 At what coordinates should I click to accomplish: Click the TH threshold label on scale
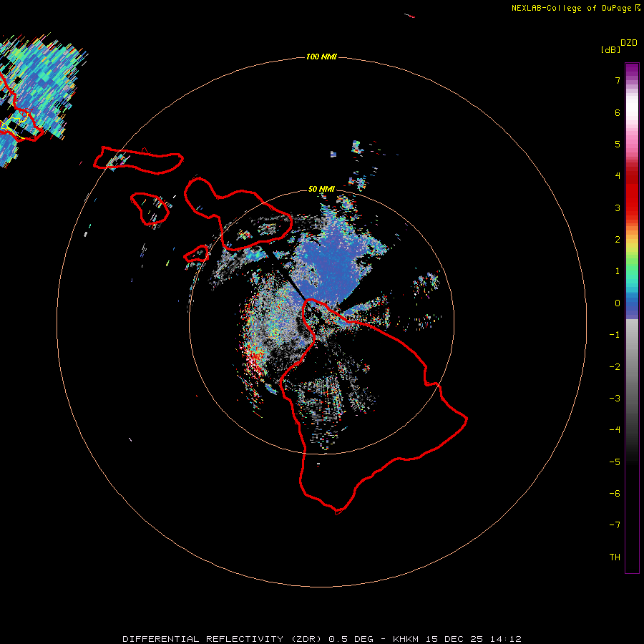click(615, 557)
